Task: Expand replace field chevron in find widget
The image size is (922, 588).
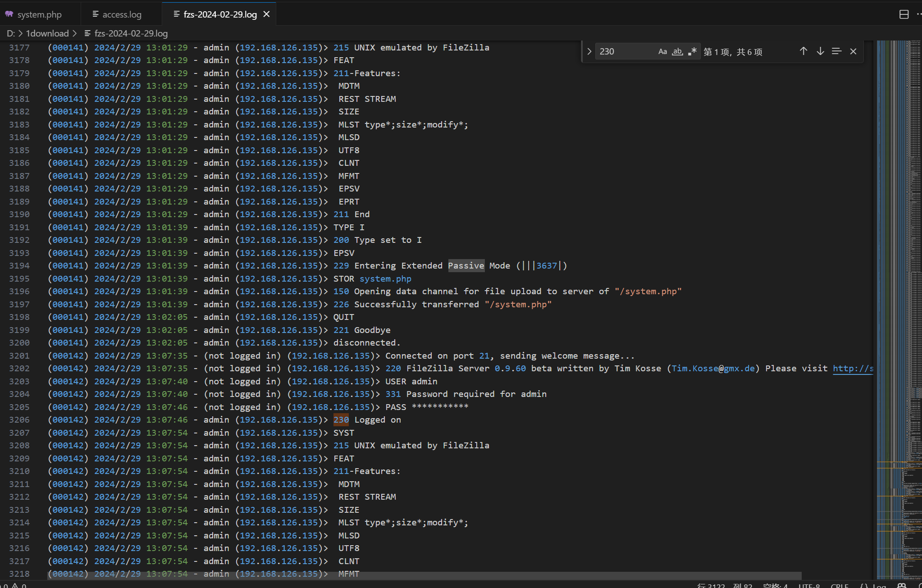Action: pos(589,51)
